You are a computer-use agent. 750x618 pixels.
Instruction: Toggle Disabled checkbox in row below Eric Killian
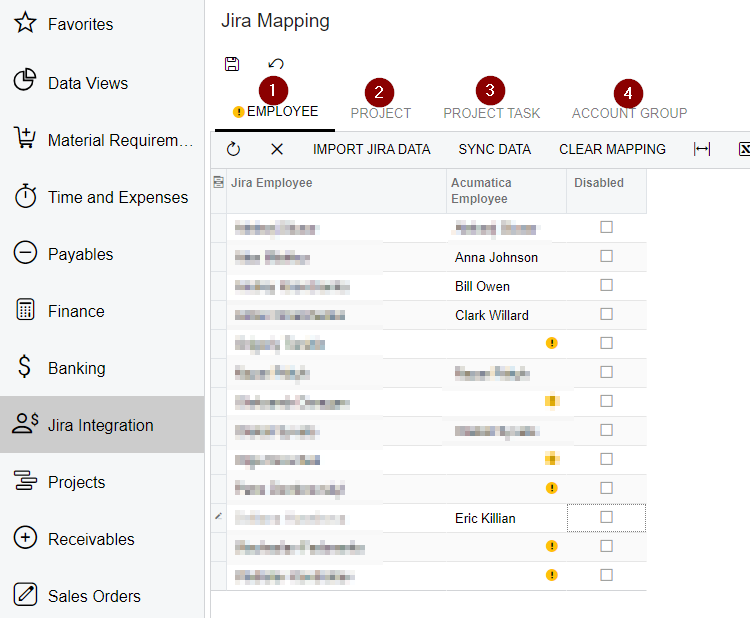point(607,546)
